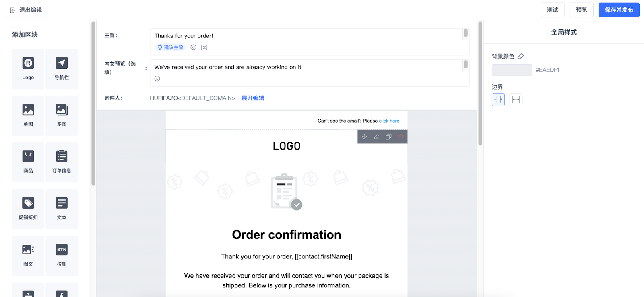Duplicate the selected Logo block
The height and width of the screenshot is (297, 644).
[388, 137]
